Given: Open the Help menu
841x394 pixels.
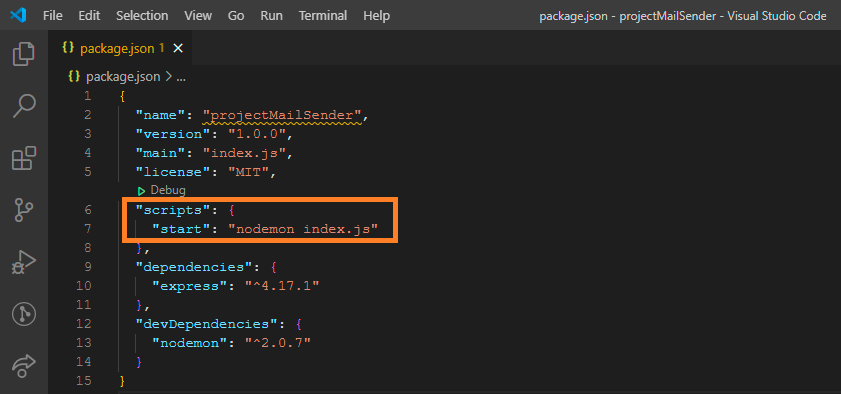Looking at the screenshot, I should pos(377,16).
